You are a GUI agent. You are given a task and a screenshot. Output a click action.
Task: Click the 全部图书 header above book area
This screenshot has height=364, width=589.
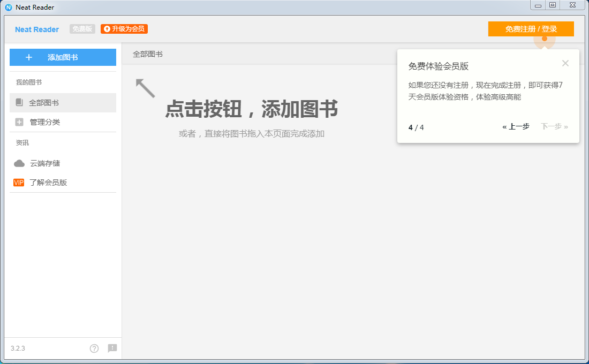click(x=148, y=54)
